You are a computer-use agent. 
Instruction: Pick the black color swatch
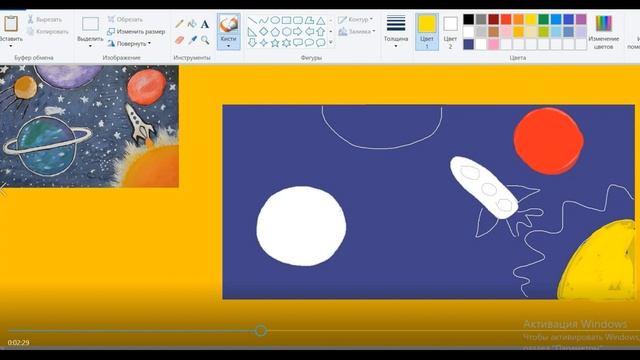tap(469, 19)
